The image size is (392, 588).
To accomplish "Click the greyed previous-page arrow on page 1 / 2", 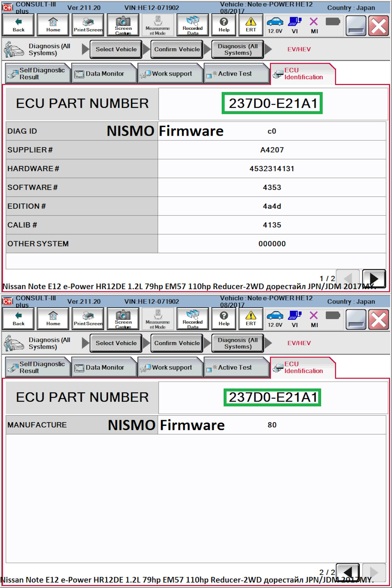I will coord(348,279).
